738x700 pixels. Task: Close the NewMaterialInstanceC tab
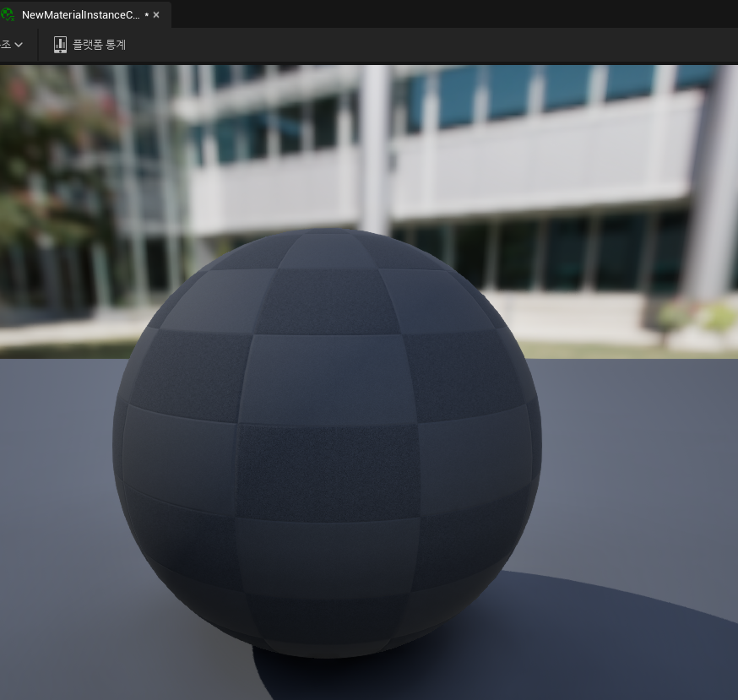[156, 15]
